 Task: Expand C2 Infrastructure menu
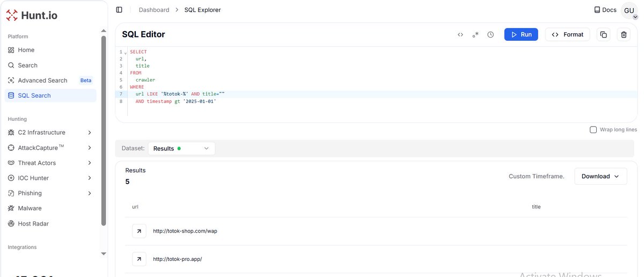click(52, 132)
